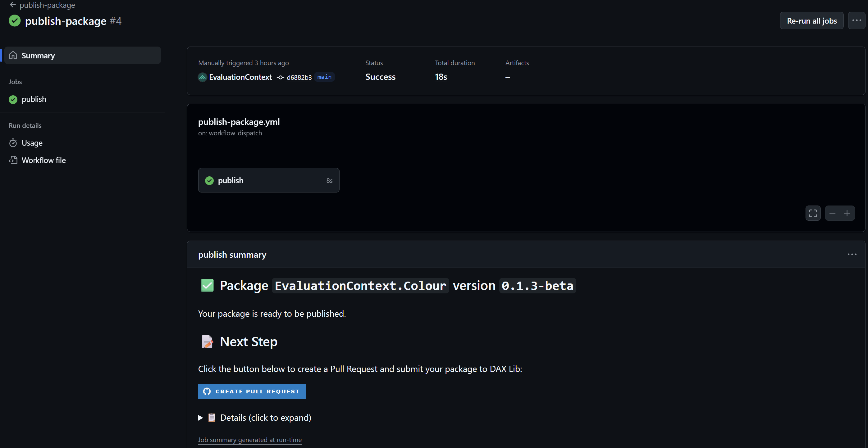The width and height of the screenshot is (868, 448).
Task: Open the publish job from the Jobs section
Action: pos(34,99)
